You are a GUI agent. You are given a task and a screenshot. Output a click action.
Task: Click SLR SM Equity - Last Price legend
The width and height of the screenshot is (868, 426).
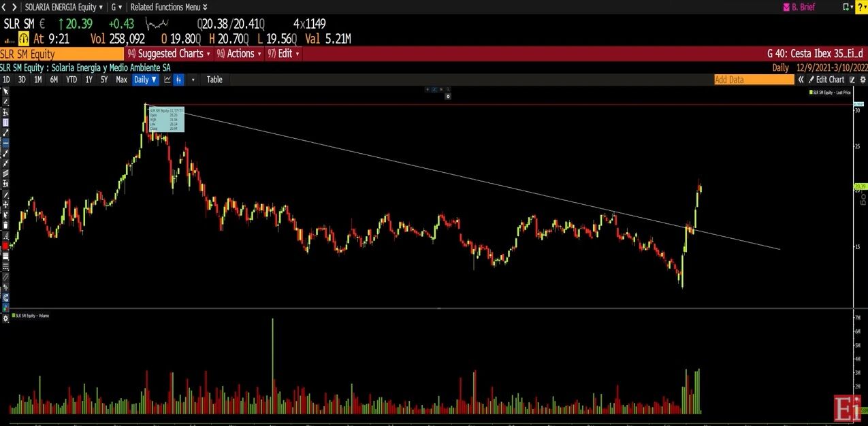tap(831, 92)
